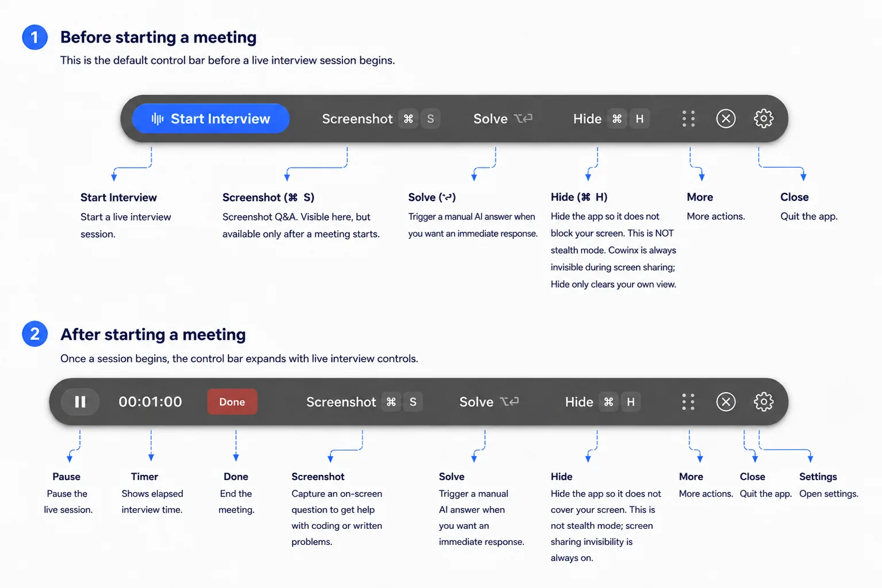882x588 pixels.
Task: Click circled X close icon in after-meeting bar
Action: (x=726, y=402)
